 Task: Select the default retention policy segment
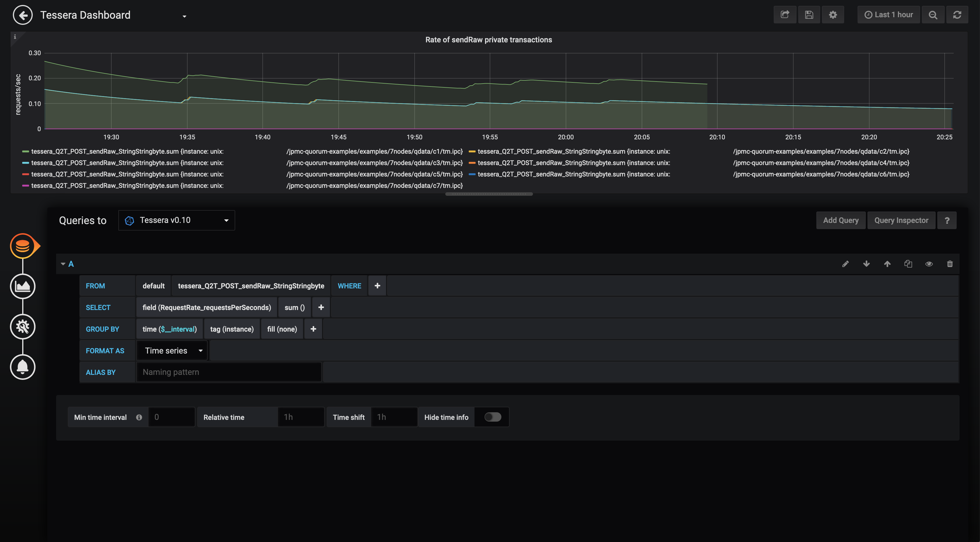pos(153,286)
